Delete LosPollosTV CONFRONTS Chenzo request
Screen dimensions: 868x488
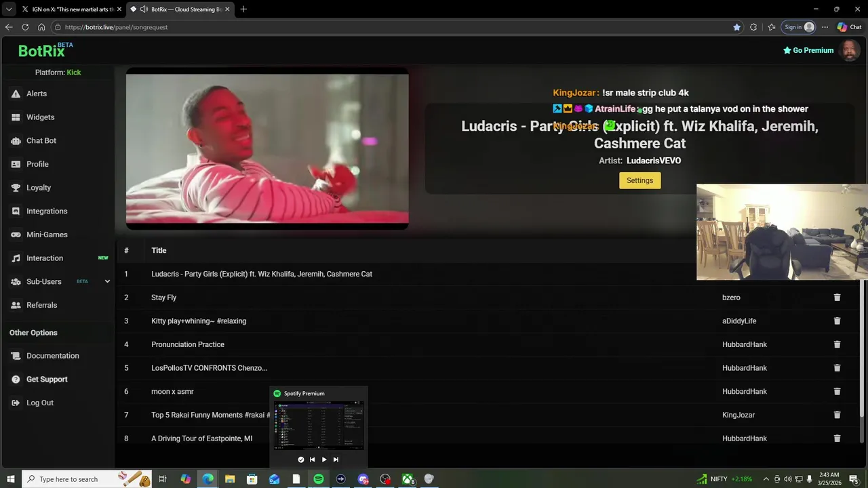click(837, 368)
